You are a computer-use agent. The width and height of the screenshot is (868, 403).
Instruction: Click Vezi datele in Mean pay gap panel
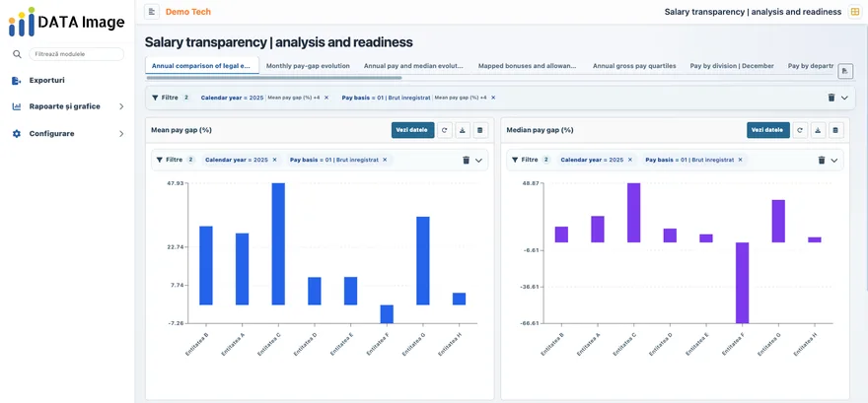click(x=412, y=130)
